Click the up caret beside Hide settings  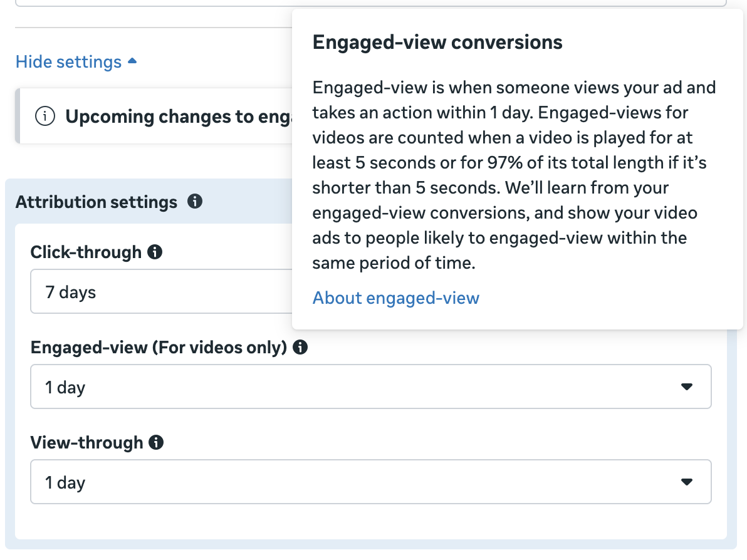tap(132, 61)
